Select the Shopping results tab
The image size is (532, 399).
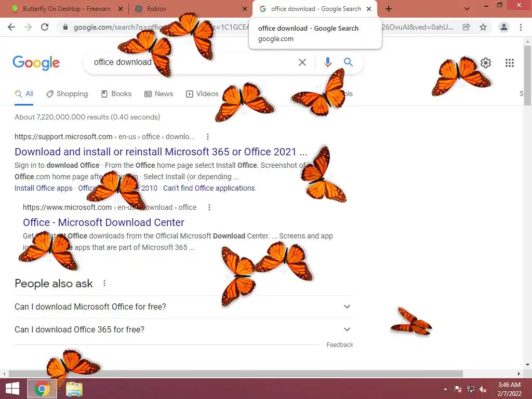click(67, 94)
